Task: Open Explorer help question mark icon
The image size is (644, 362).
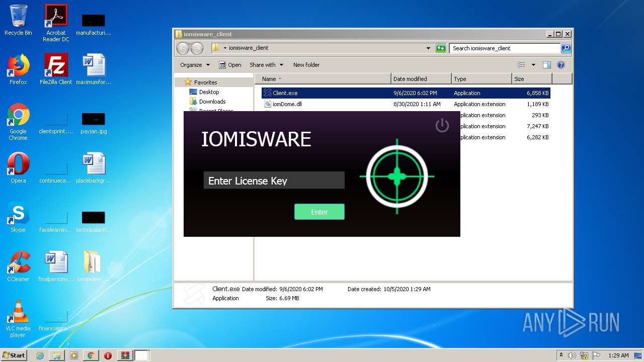Action: coord(561,65)
